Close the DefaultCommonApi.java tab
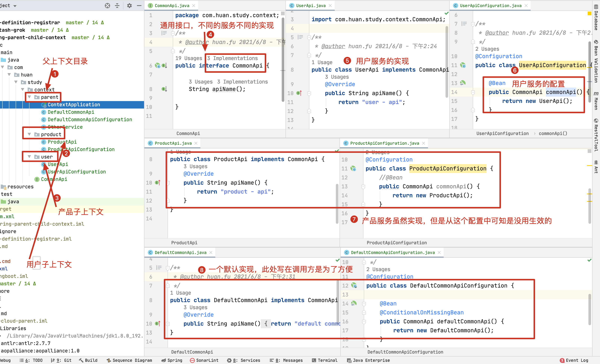600x364 pixels. click(211, 252)
